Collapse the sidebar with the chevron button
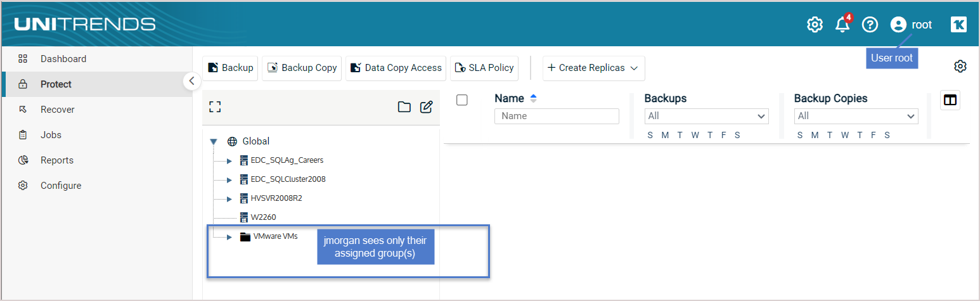 coord(192,81)
